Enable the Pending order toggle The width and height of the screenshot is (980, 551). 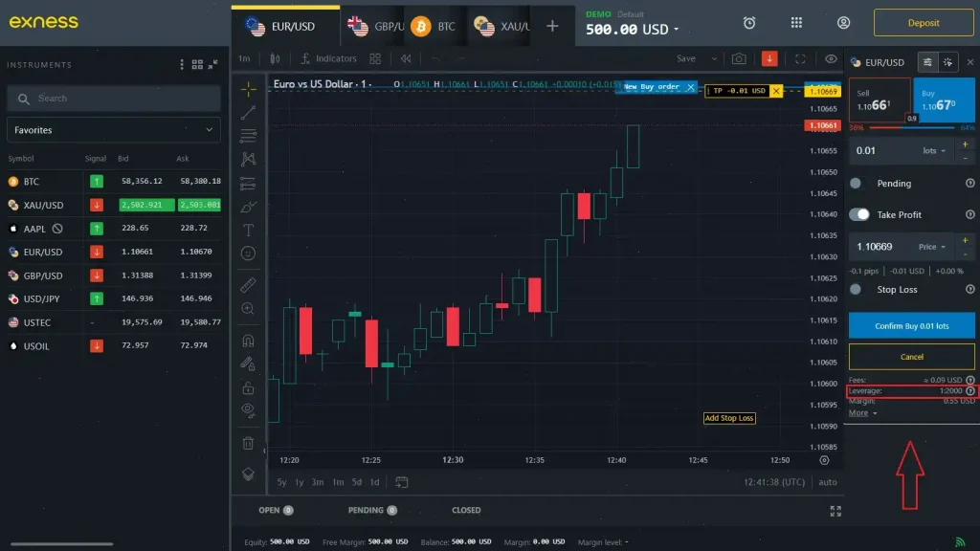pyautogui.click(x=857, y=184)
